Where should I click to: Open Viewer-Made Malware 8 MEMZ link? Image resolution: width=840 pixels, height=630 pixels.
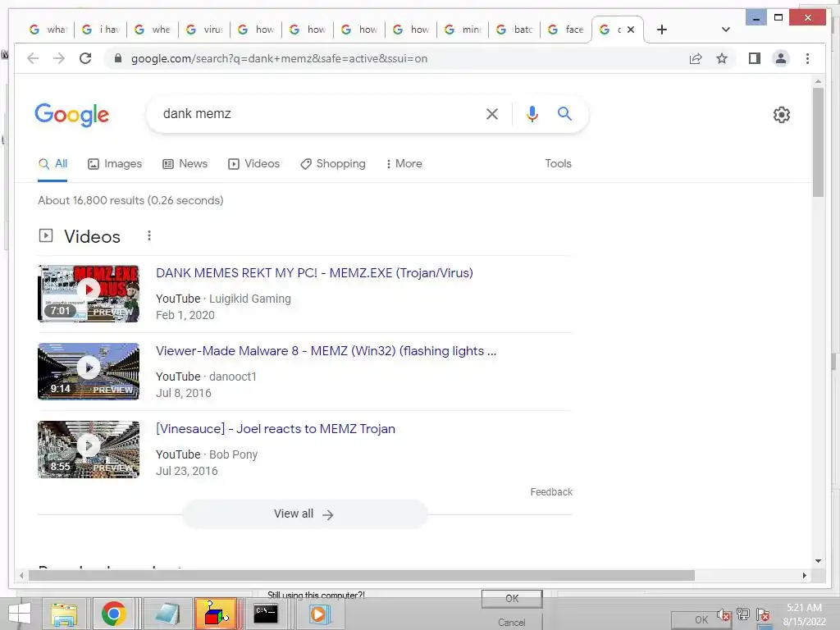(326, 351)
